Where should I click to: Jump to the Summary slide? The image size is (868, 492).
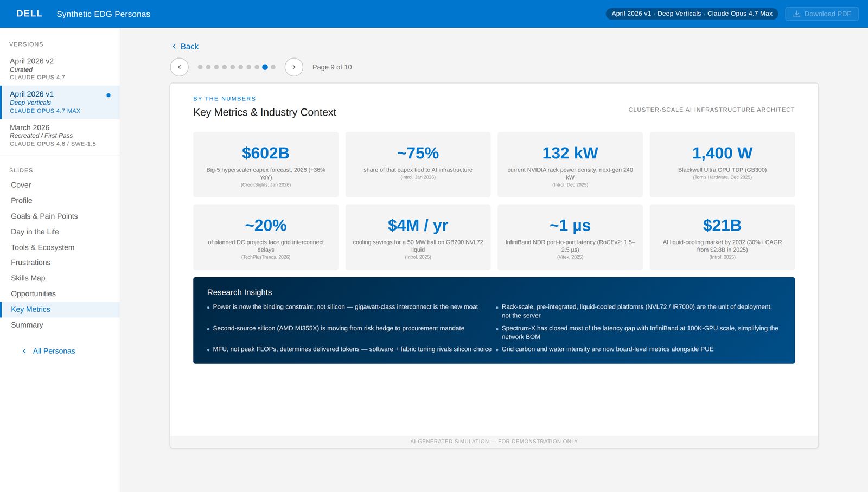pyautogui.click(x=27, y=325)
